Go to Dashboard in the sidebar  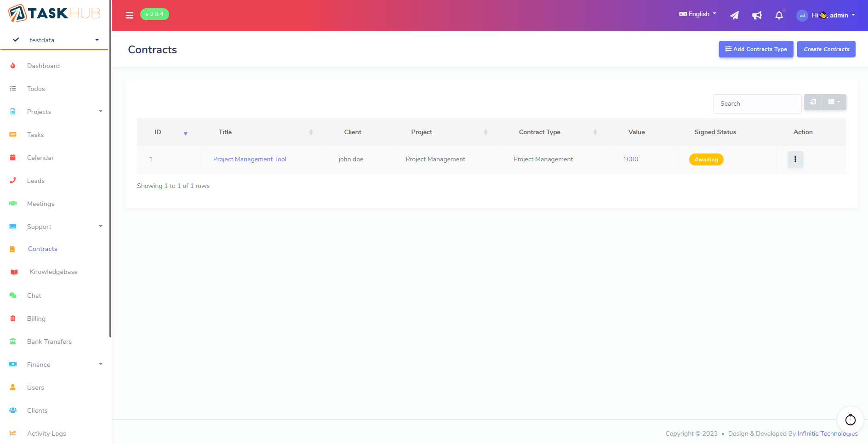pyautogui.click(x=43, y=66)
